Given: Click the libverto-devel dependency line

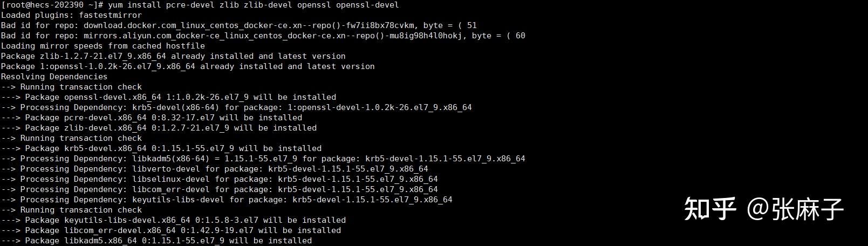Looking at the screenshot, I should point(214,169).
